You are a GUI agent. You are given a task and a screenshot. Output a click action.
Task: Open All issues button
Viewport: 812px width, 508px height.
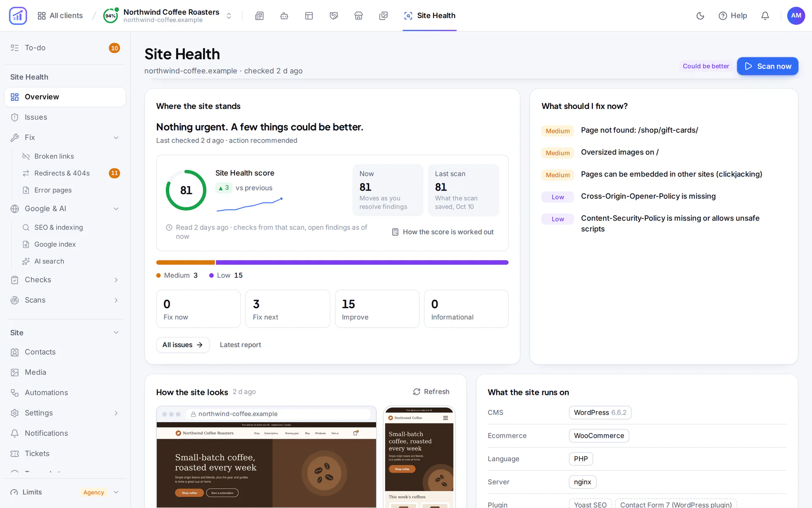pos(183,345)
